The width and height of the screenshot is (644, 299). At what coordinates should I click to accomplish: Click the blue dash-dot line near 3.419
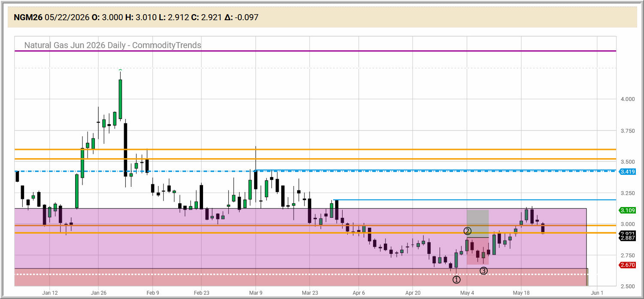(315, 171)
